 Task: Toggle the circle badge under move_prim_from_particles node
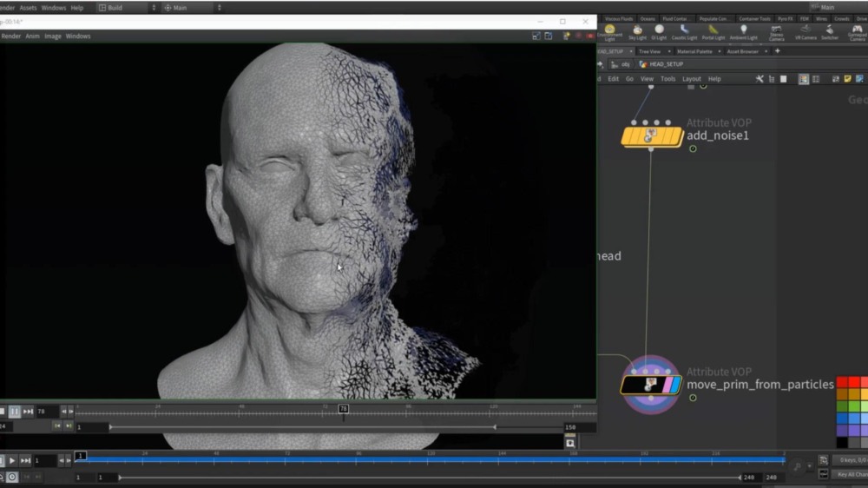coord(693,398)
